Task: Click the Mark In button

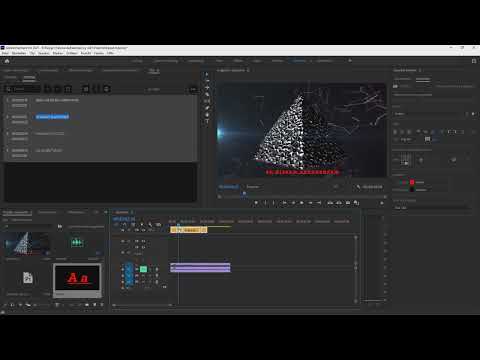Action: coord(265,203)
